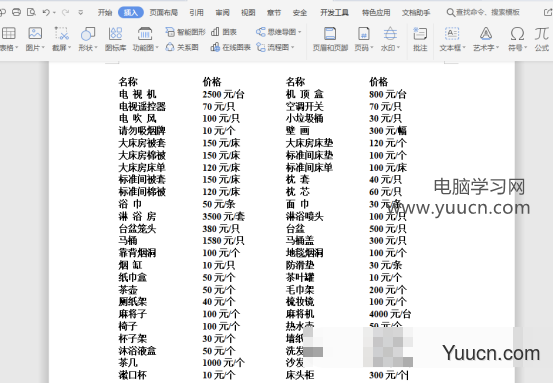
Task: Open the 图标库 icon library
Action: click(x=115, y=38)
